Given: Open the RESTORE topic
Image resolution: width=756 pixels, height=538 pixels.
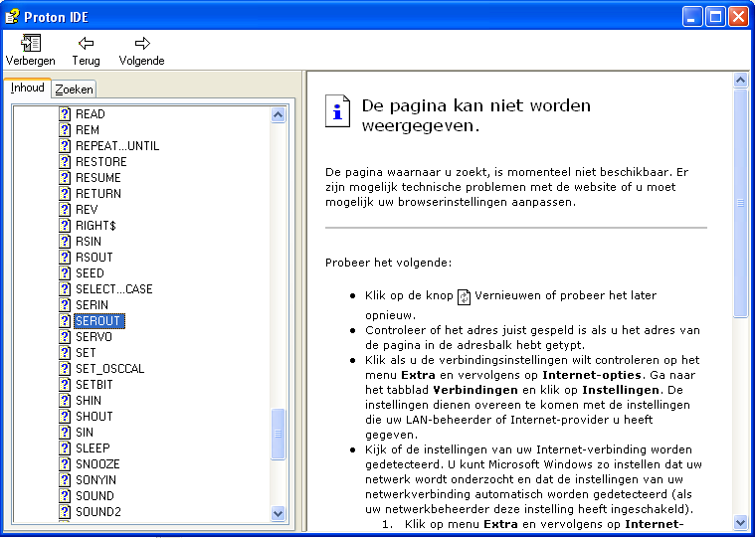Looking at the screenshot, I should coord(101,162).
